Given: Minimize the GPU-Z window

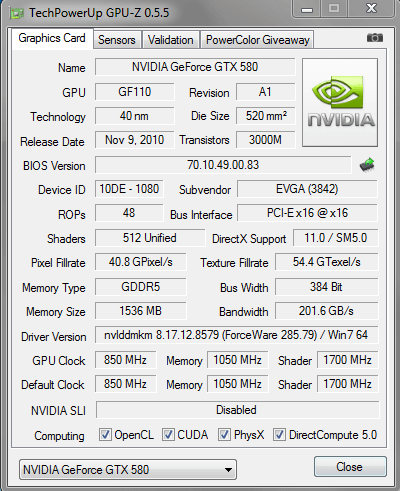Looking at the screenshot, I should [307, 9].
